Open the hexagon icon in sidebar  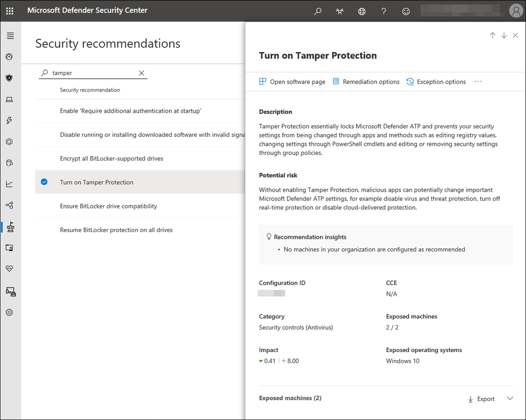(9, 142)
